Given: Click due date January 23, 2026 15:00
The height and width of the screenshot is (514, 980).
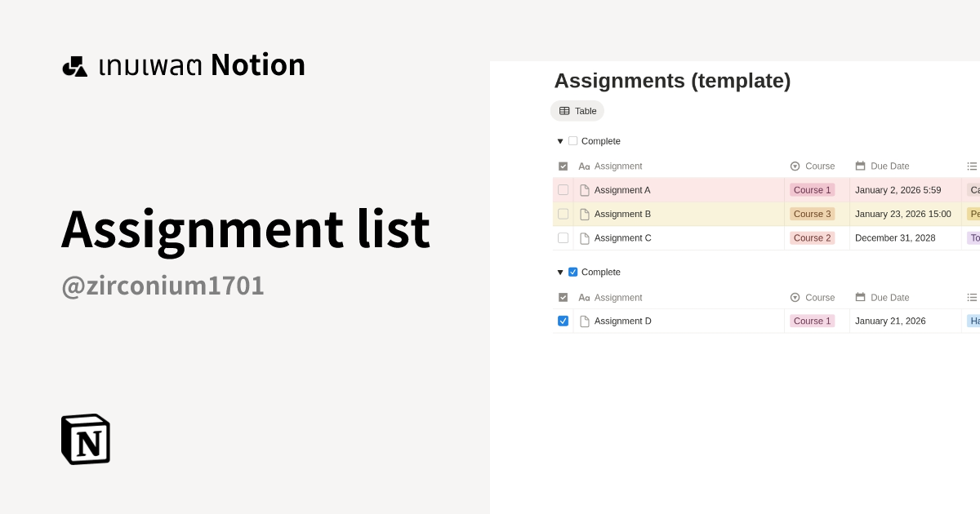Looking at the screenshot, I should [x=903, y=214].
